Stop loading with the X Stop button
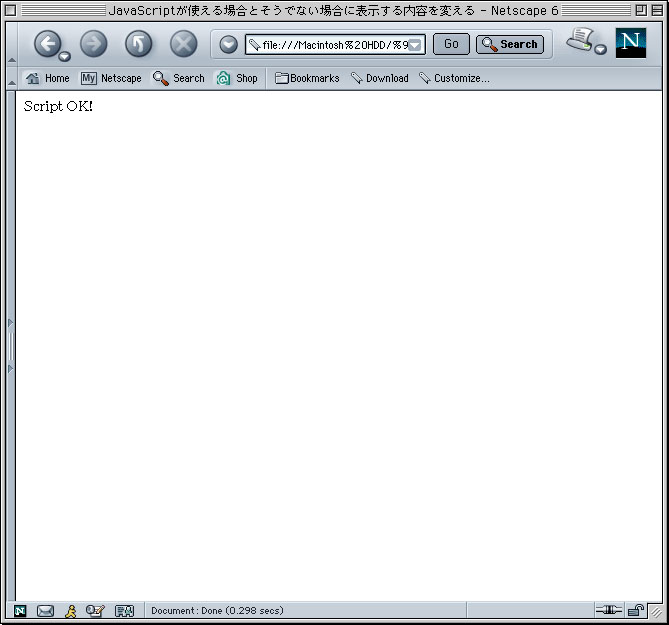 [183, 44]
